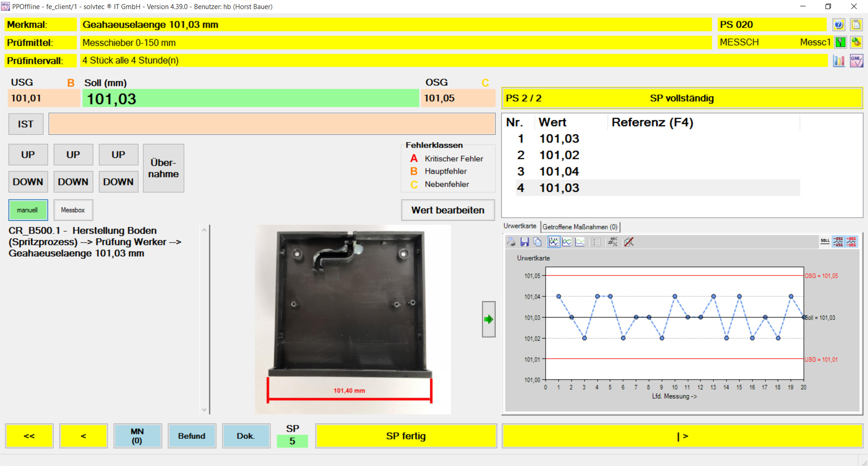Viewport: 868px width, 466px height.
Task: Click the Wert bearbeiten button
Action: click(x=448, y=210)
